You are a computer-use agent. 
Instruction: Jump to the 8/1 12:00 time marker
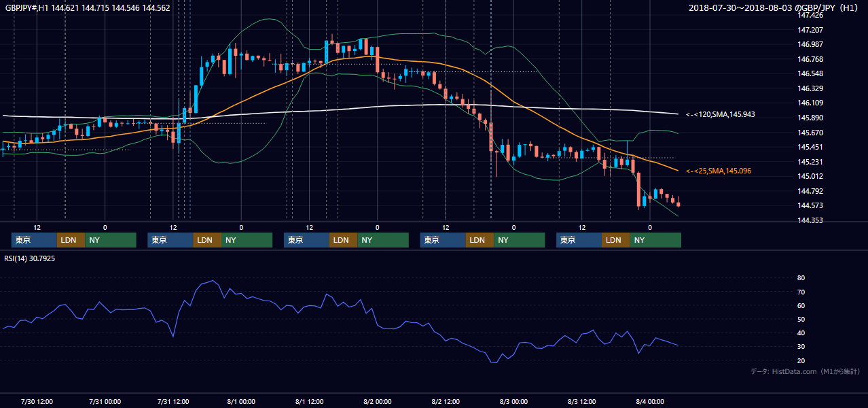(309, 401)
